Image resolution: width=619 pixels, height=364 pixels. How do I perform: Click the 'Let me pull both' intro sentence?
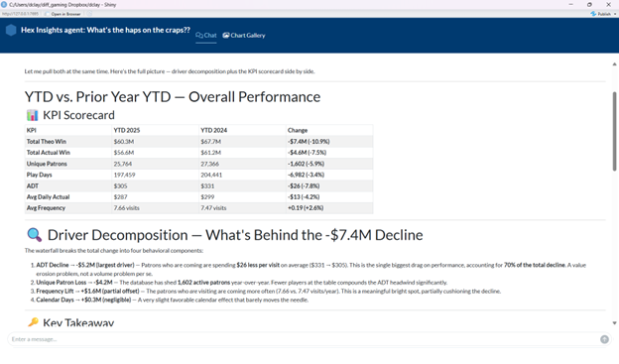pos(170,71)
